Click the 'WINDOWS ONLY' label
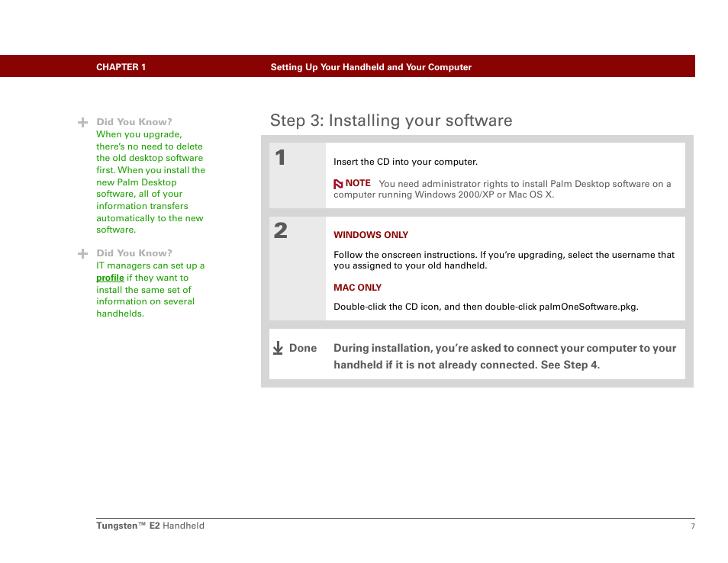 371,235
